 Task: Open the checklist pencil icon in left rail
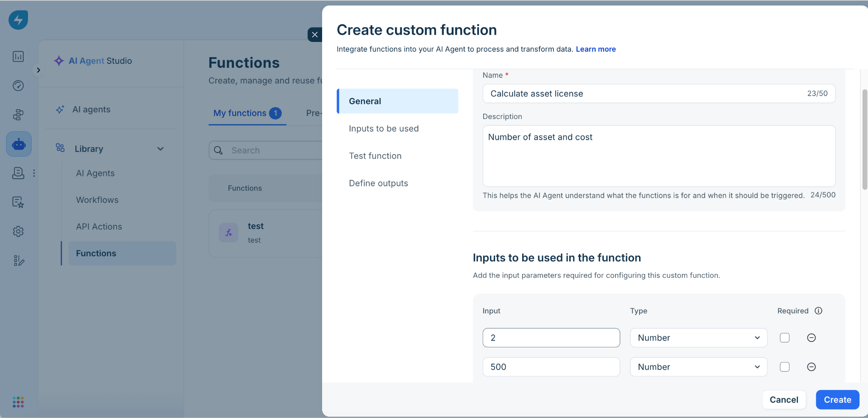pyautogui.click(x=18, y=260)
